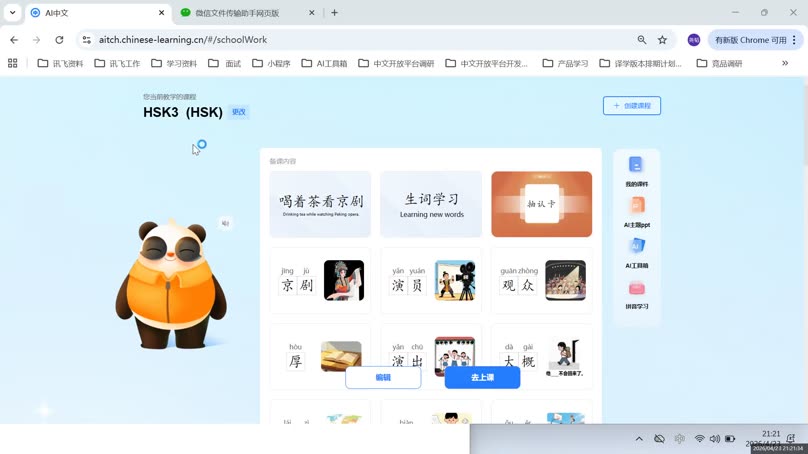The height and width of the screenshot is (454, 808).
Task: Go back to previous page
Action: [x=14, y=40]
